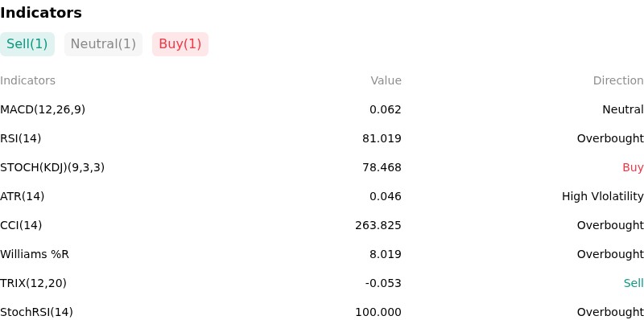Click the 81.019 RSI value
This screenshot has height=320, width=644.
point(382,138)
